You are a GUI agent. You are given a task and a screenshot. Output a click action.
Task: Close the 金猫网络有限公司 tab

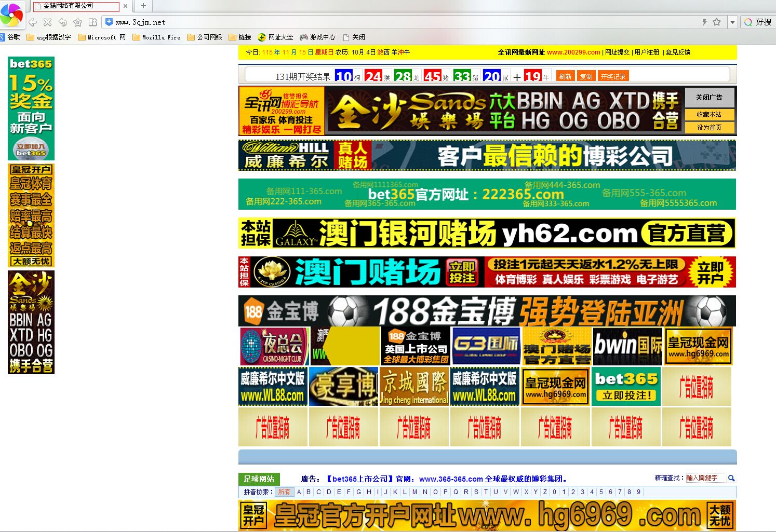point(125,6)
